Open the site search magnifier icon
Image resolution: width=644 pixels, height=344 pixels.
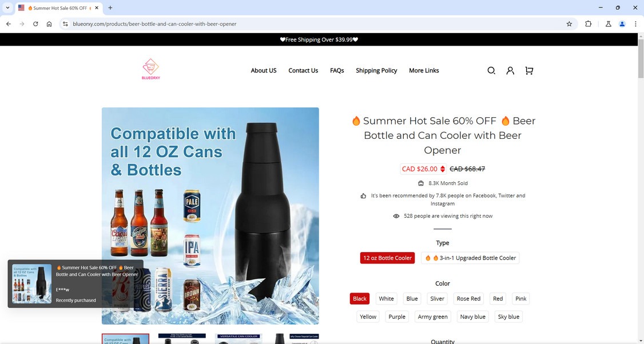tap(491, 71)
